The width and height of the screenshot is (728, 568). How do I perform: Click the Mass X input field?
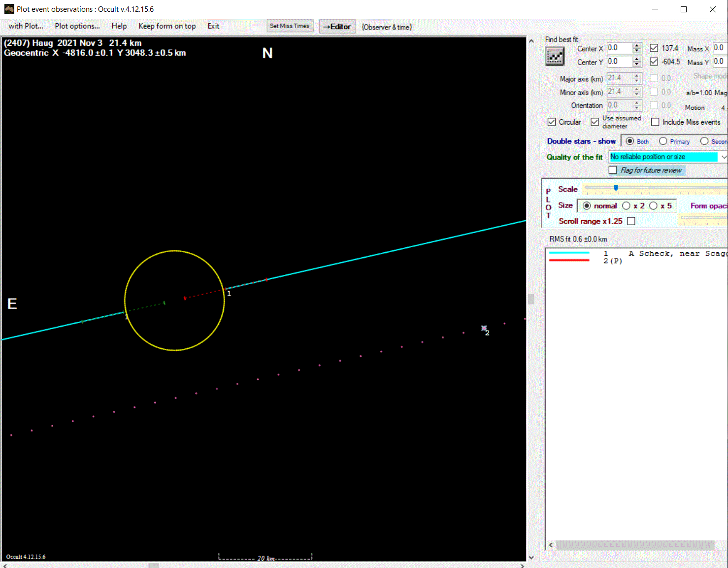(720, 48)
